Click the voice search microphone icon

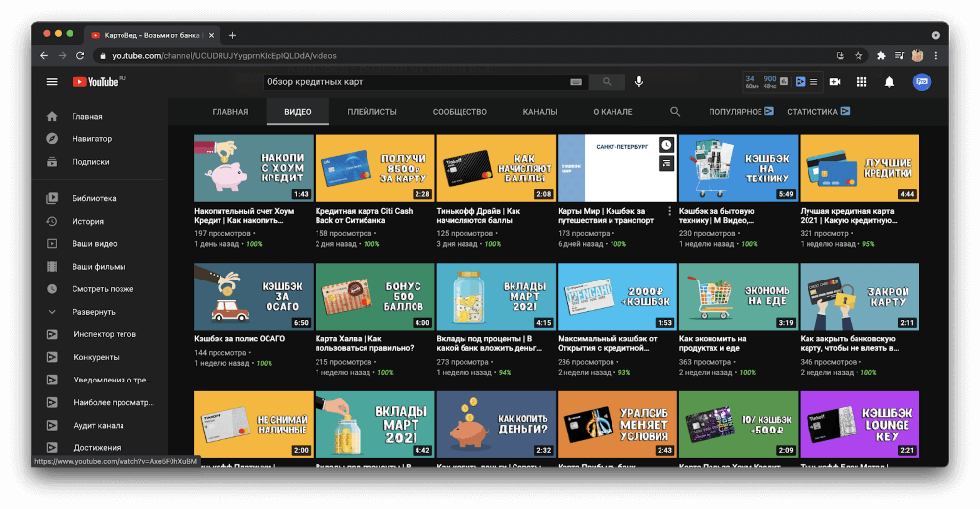pyautogui.click(x=639, y=82)
